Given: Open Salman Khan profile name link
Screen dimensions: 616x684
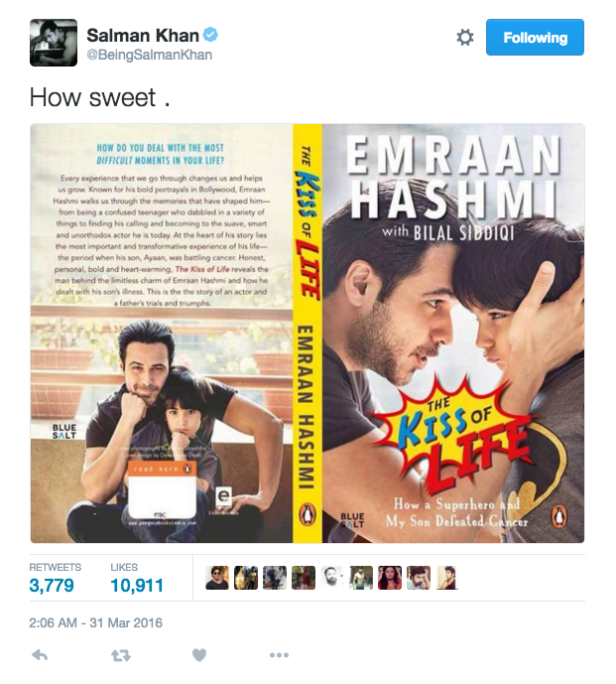Looking at the screenshot, I should (143, 36).
